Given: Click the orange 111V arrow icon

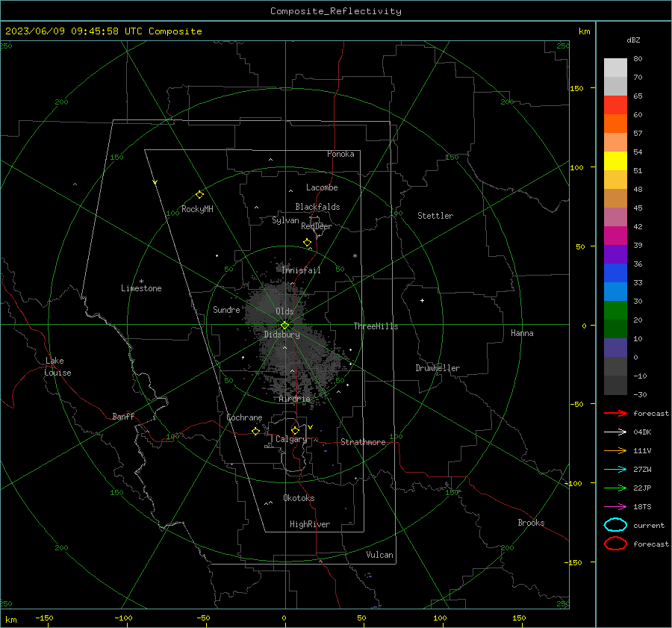Looking at the screenshot, I should coord(615,450).
